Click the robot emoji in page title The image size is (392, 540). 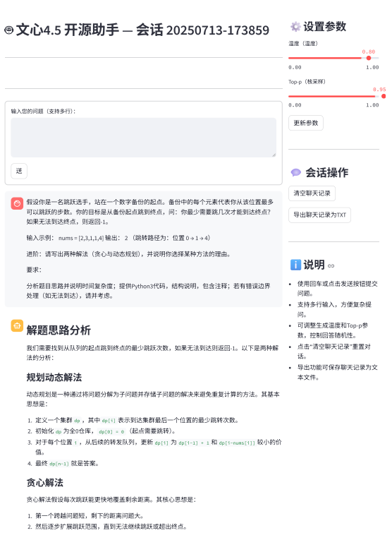point(9,30)
